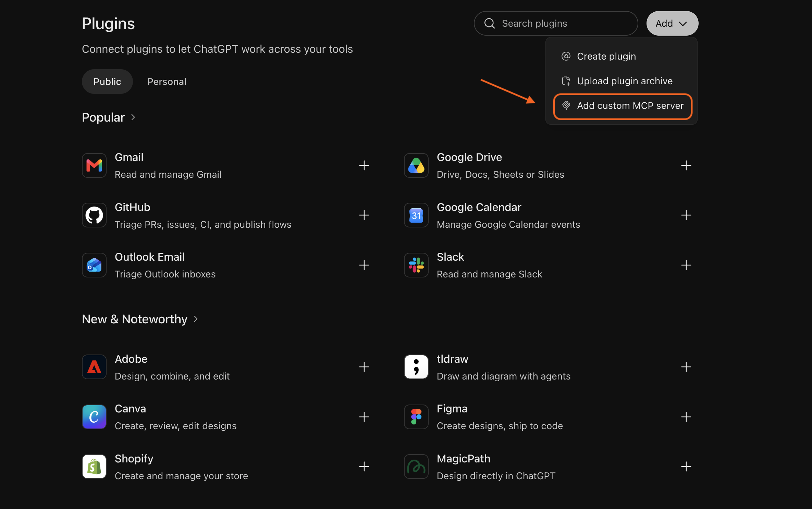Click the Gmail plugin icon

pyautogui.click(x=94, y=165)
